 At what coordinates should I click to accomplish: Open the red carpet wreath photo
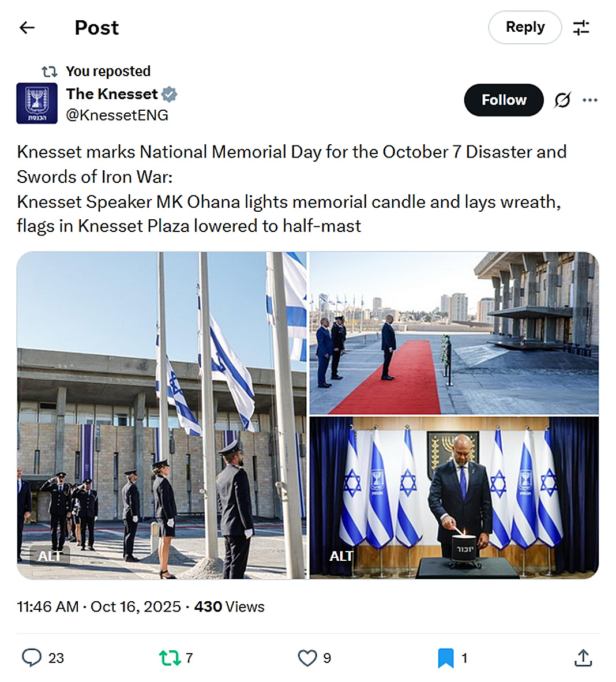(x=454, y=333)
